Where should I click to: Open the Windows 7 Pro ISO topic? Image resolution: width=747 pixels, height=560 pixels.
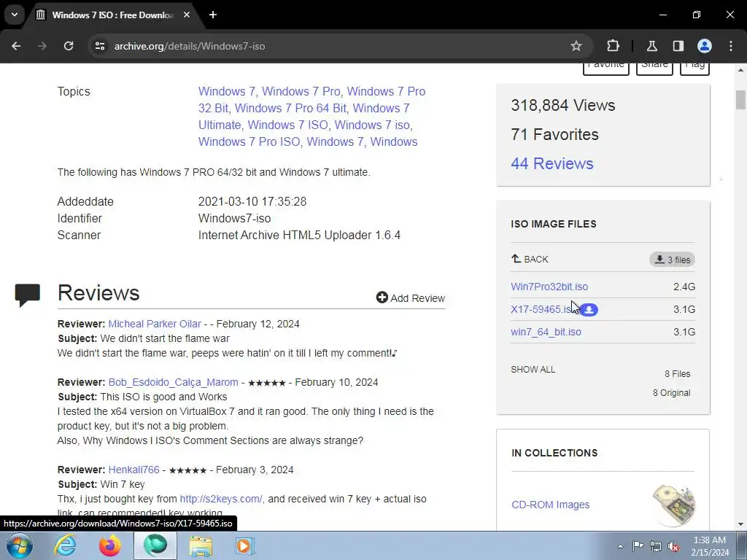point(249,142)
